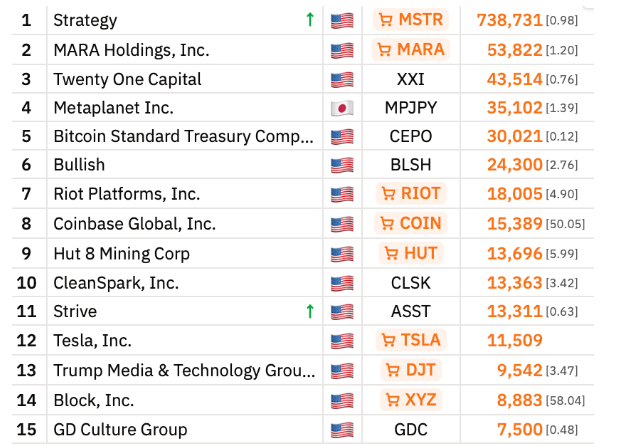Click the cart icon beside TSLA
This screenshot has width=622, height=444.
point(387,340)
